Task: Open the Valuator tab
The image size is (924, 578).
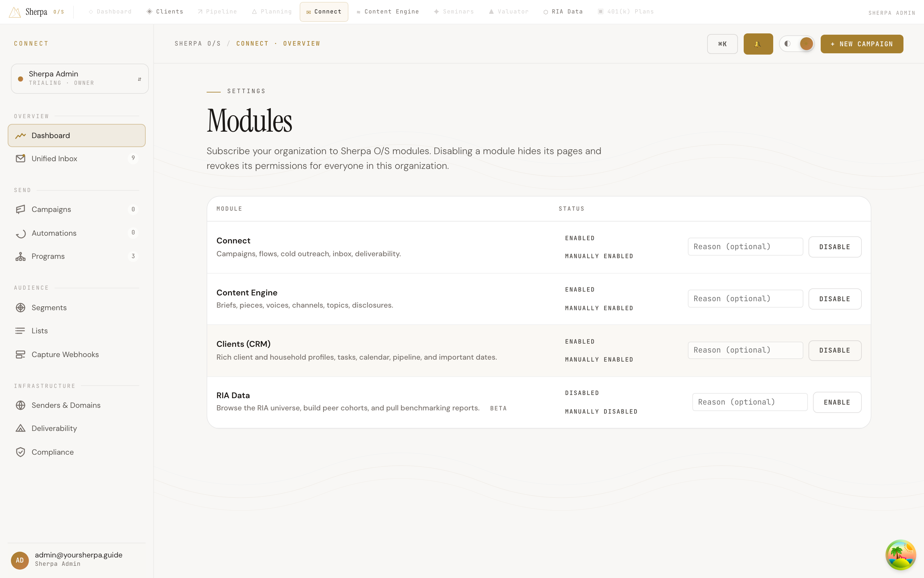Action: (x=509, y=12)
